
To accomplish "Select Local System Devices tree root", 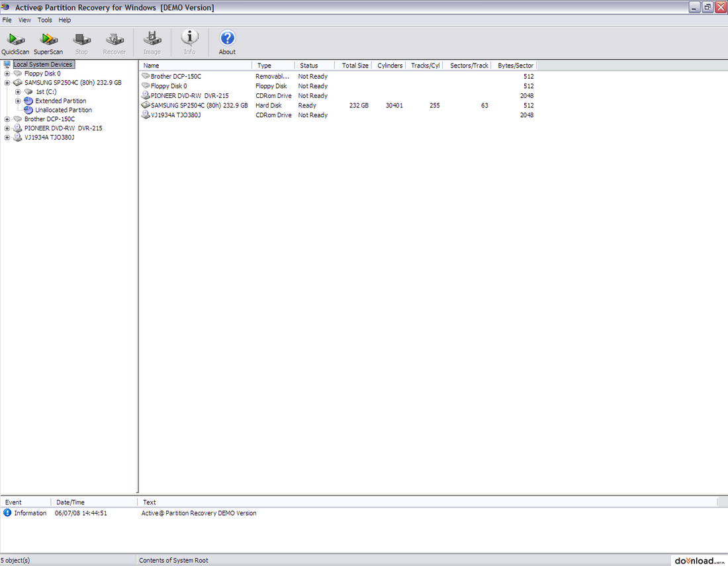I will tap(43, 64).
